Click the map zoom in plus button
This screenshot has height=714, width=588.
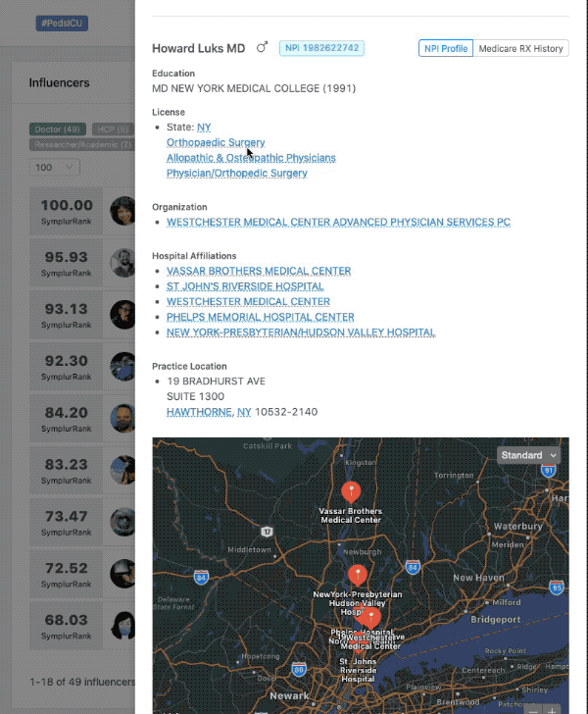552,710
